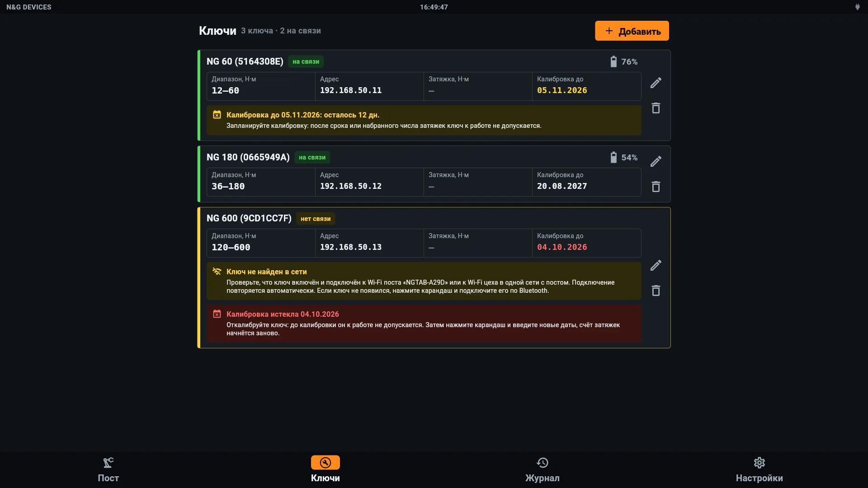This screenshot has height=488, width=868.
Task: Click 'Калибровка до 05.11.2026: осталось 12 дн.' heading
Action: point(303,115)
